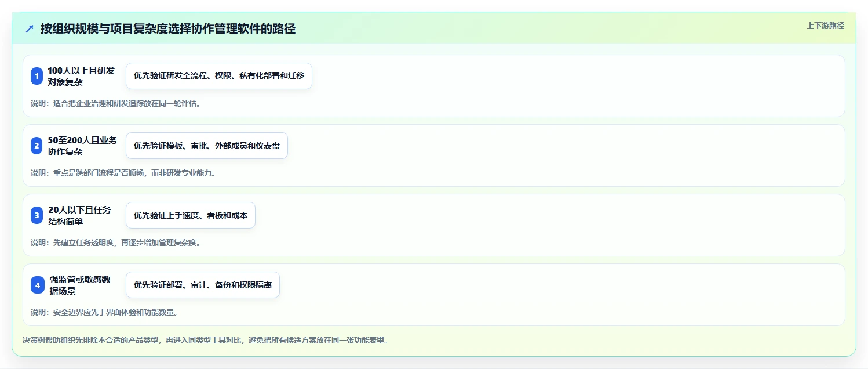Click the 优先验证上手速度、看板和成本 box
Image resolution: width=868 pixels, height=369 pixels.
(191, 215)
